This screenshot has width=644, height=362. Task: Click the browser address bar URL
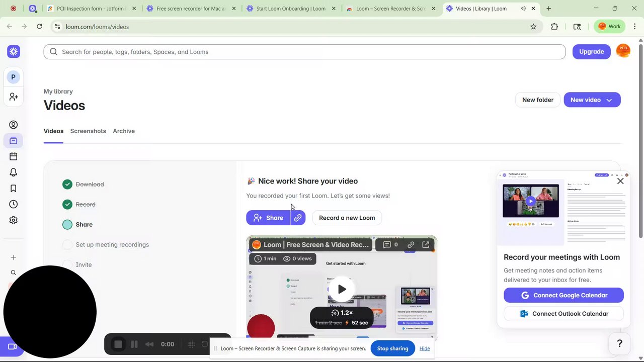tap(97, 27)
